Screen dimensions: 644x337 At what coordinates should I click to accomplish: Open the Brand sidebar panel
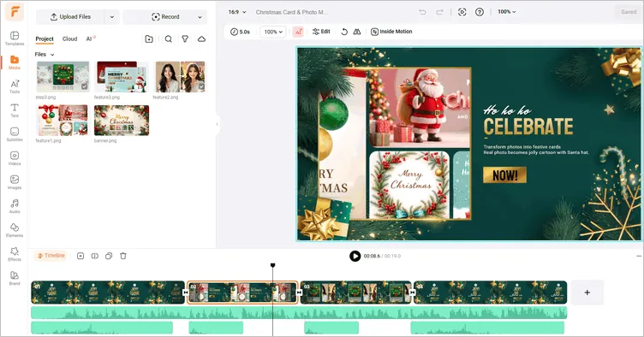pyautogui.click(x=15, y=278)
